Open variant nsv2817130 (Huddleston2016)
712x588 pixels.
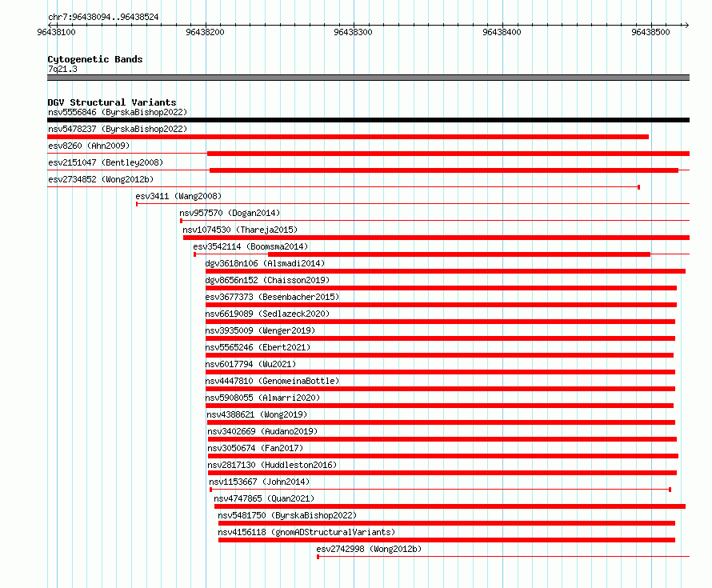coord(273,465)
